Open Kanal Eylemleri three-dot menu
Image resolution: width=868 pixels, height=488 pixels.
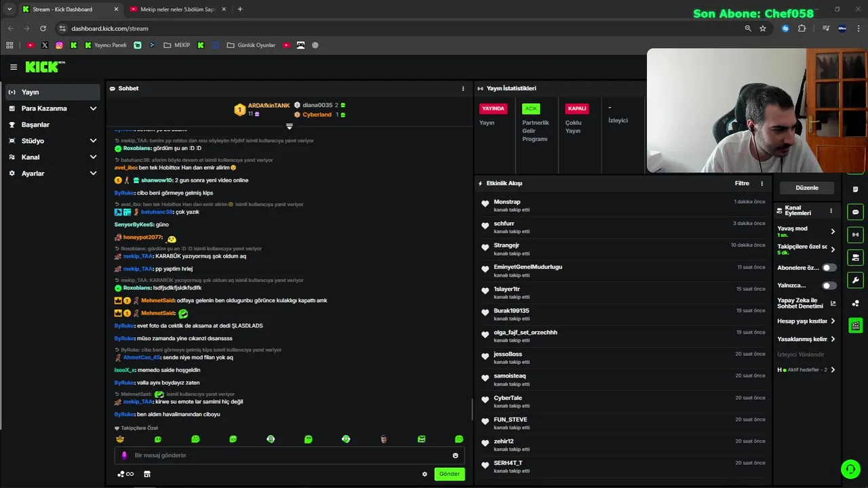[x=831, y=211]
